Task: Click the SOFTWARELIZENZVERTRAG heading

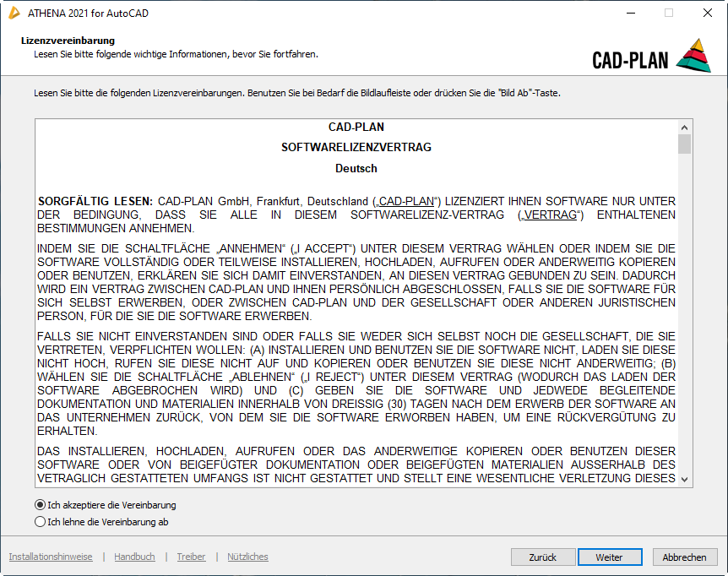Action: tap(356, 147)
